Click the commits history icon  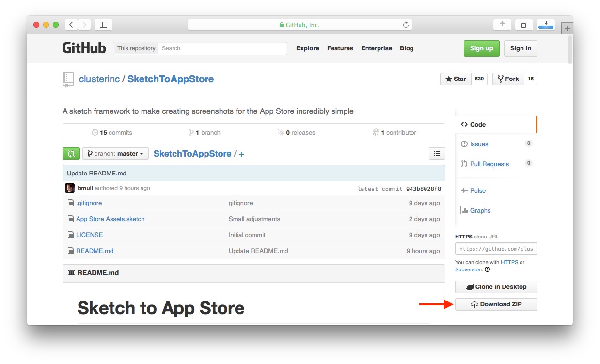pos(95,132)
